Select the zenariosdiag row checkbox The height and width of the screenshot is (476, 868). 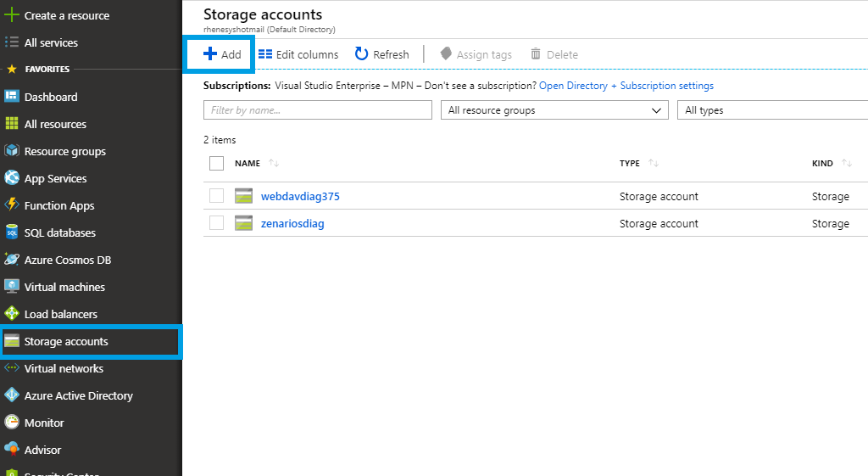pos(216,223)
